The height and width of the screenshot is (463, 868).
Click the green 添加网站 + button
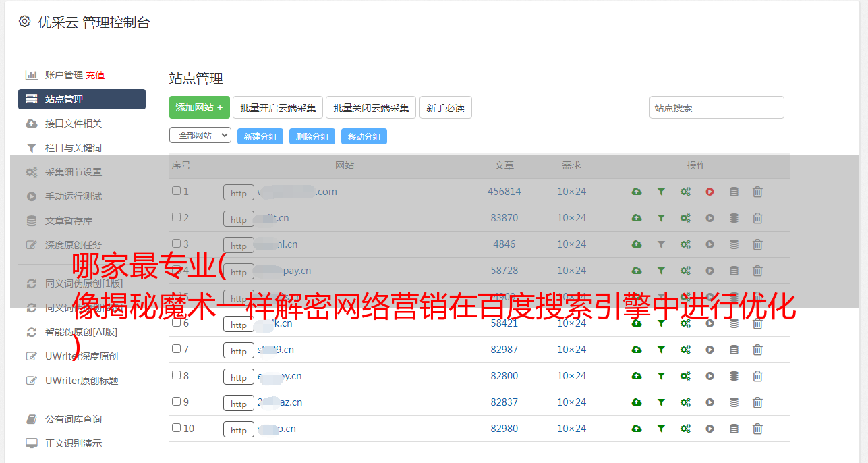200,107
